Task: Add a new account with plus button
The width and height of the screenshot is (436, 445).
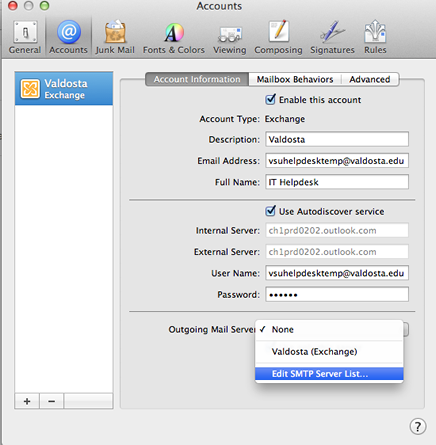Action: [x=27, y=401]
